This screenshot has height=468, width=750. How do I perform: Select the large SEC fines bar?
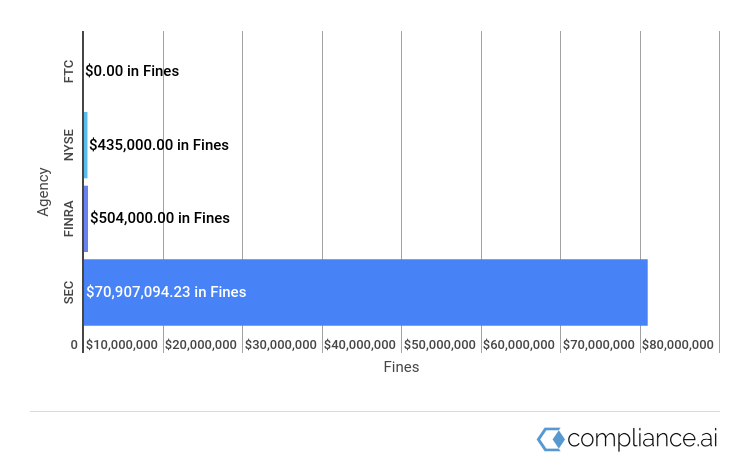(365, 292)
